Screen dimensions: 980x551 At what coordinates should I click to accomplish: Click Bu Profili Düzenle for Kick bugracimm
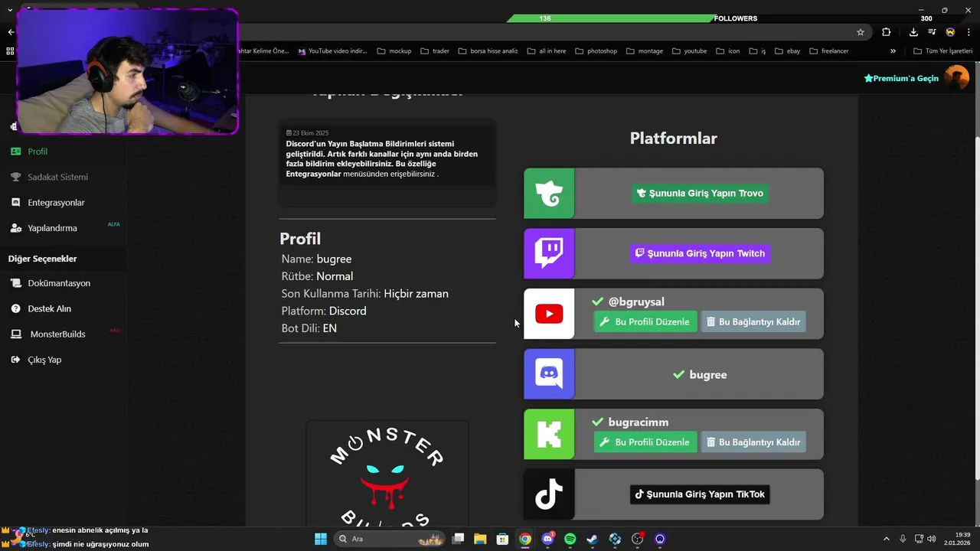(645, 442)
